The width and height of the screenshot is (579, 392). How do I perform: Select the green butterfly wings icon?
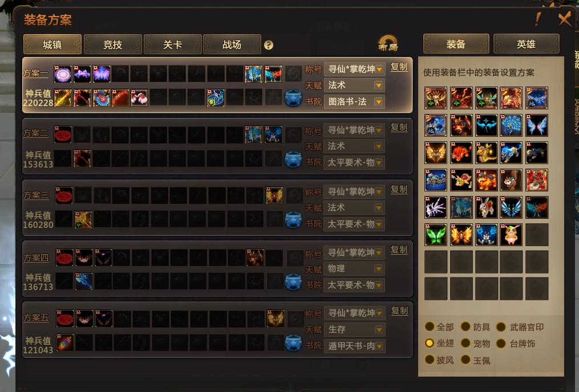click(436, 235)
